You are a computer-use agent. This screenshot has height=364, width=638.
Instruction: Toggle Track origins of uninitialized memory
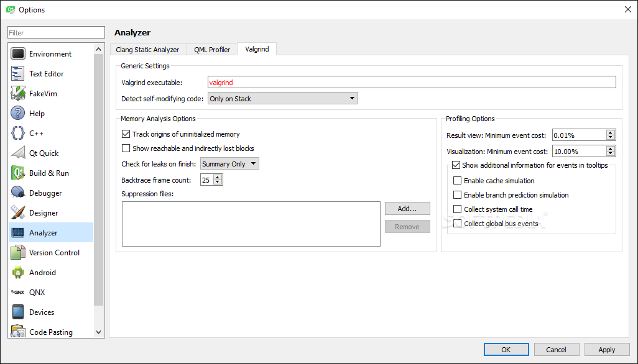(126, 134)
